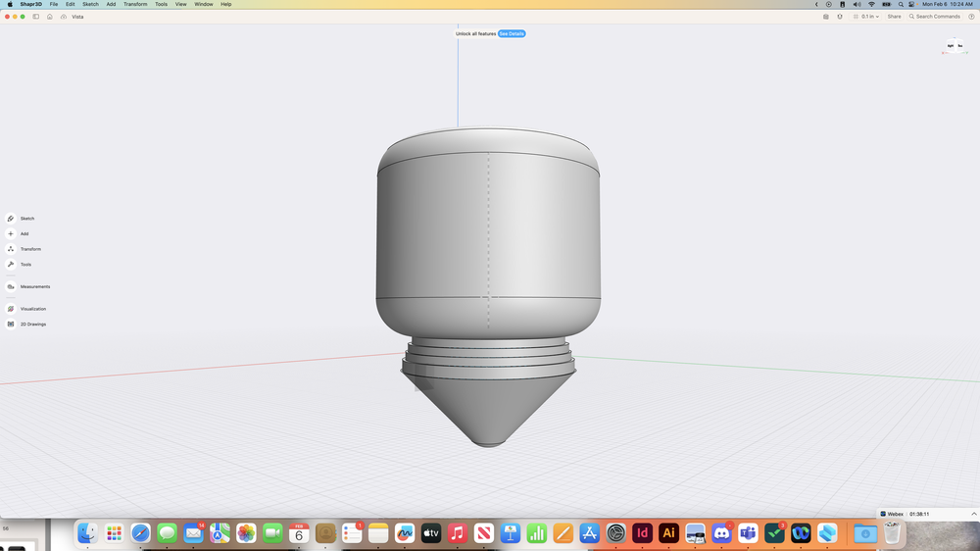Open Freeform from the Dock
This screenshot has height=551, width=980.
point(405,533)
